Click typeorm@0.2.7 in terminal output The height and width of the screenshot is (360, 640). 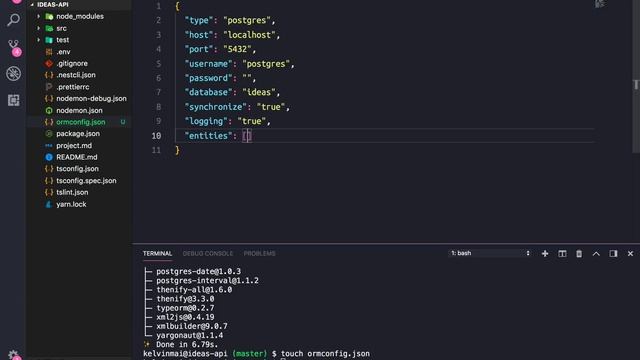tap(185, 308)
